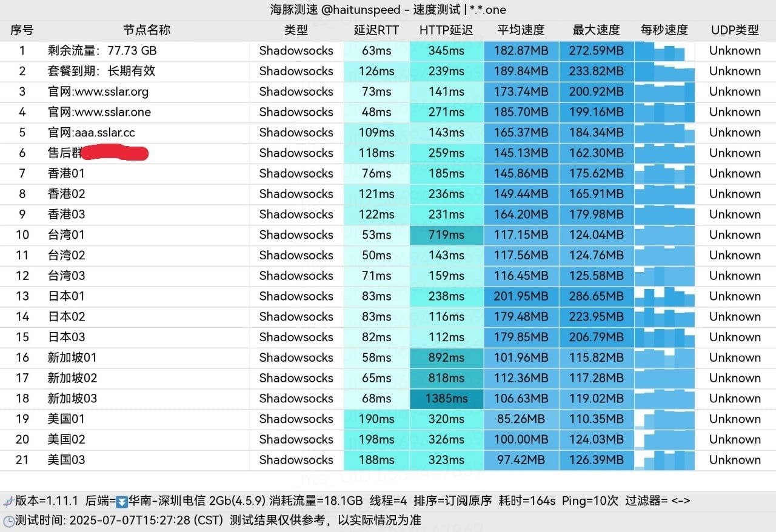Click the per-second speed chart in 日本01 row
The width and height of the screenshot is (776, 532).
[664, 296]
